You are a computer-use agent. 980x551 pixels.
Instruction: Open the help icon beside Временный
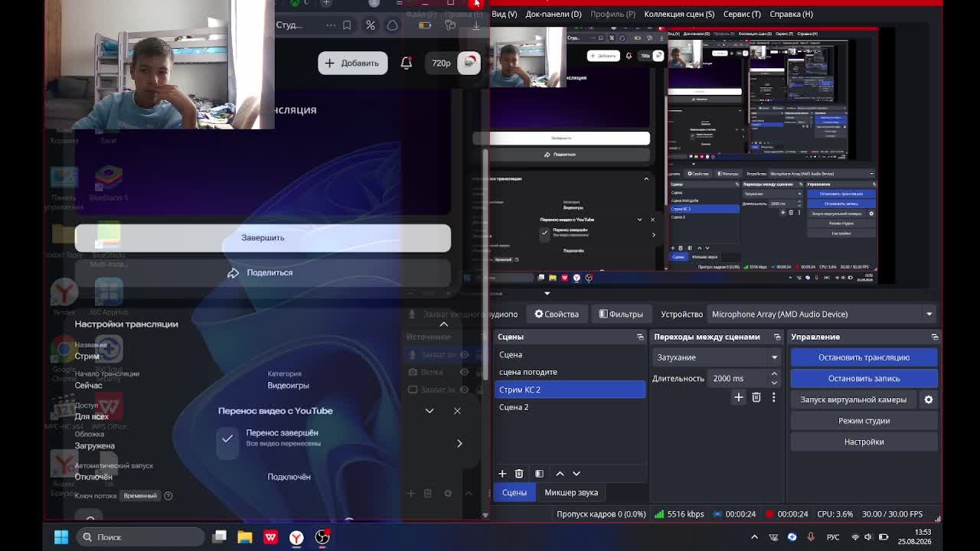(x=168, y=496)
